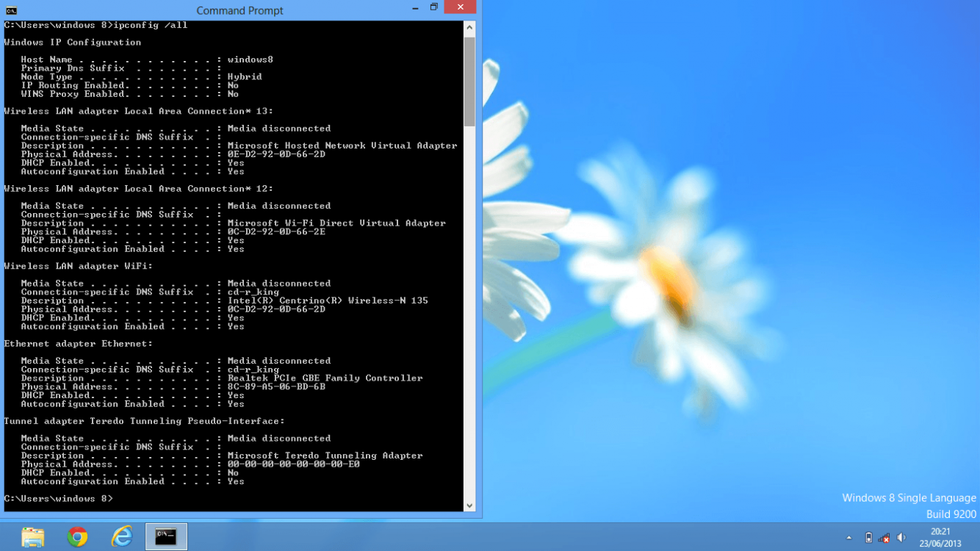Restore down the Command Prompt window

433,7
